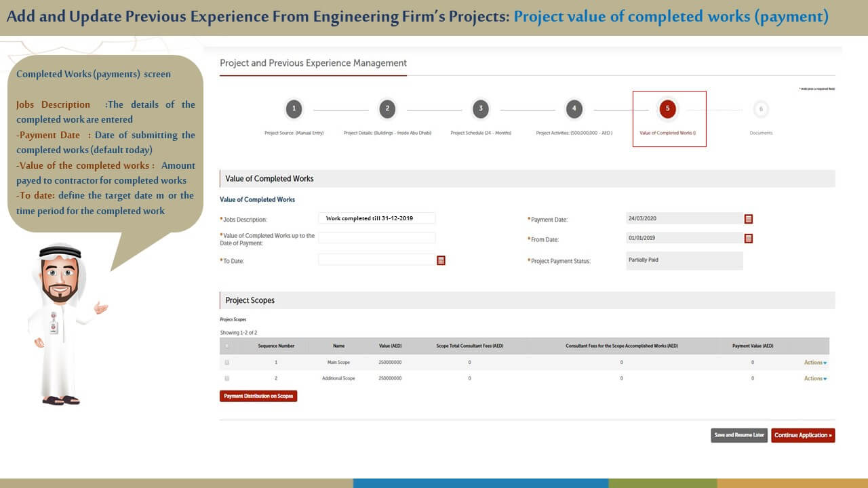
Task: Check the Additional Scope row checkbox
Action: coord(226,378)
